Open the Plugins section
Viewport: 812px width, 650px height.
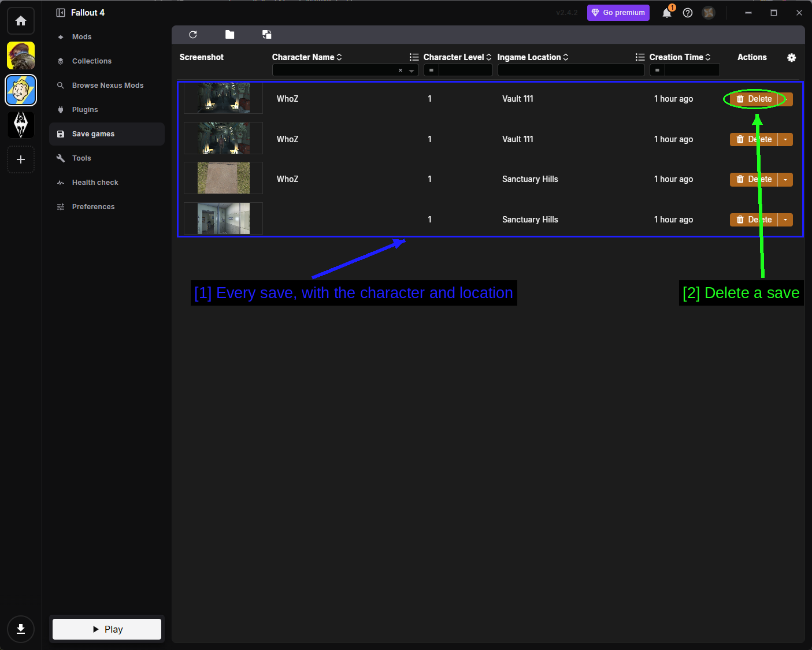107,110
